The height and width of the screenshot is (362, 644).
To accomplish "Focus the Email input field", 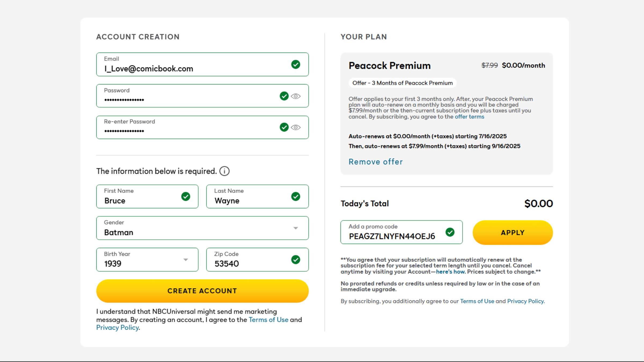I will pyautogui.click(x=202, y=64).
